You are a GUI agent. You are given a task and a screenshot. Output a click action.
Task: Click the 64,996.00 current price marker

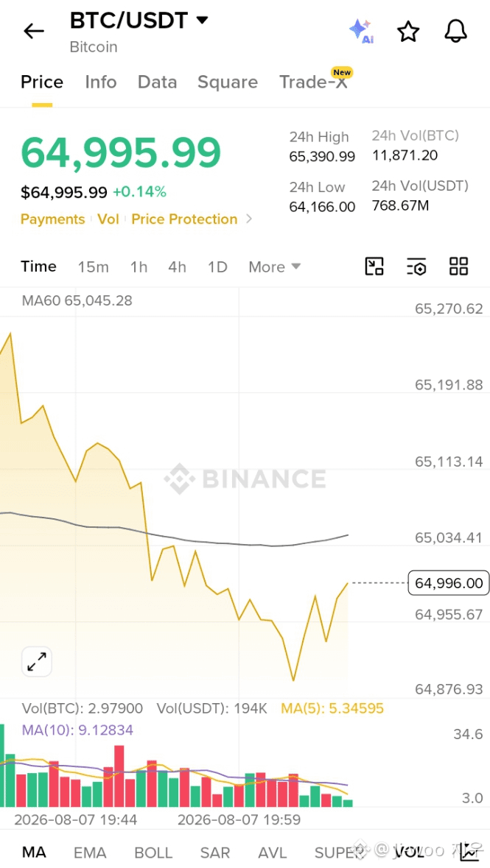tap(449, 583)
